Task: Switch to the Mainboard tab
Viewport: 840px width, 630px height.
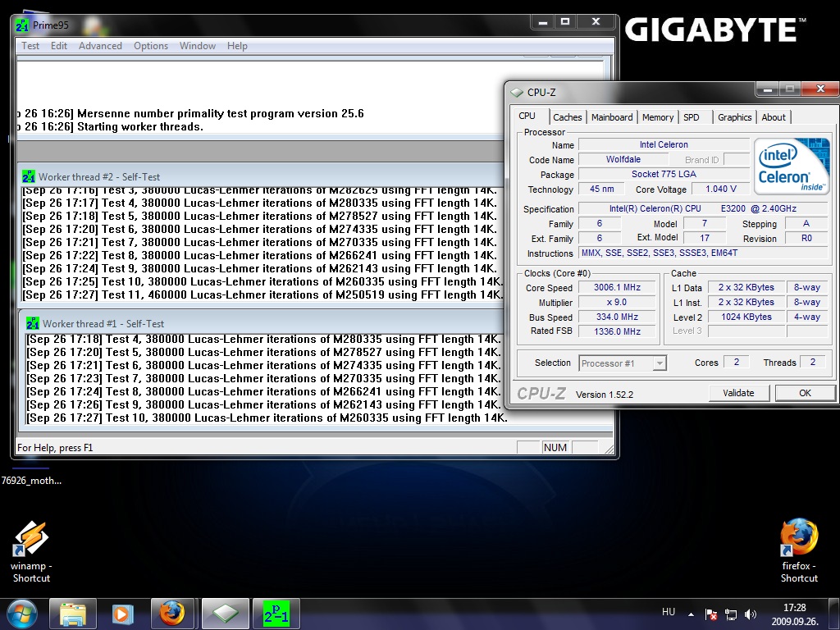Action: pyautogui.click(x=612, y=117)
